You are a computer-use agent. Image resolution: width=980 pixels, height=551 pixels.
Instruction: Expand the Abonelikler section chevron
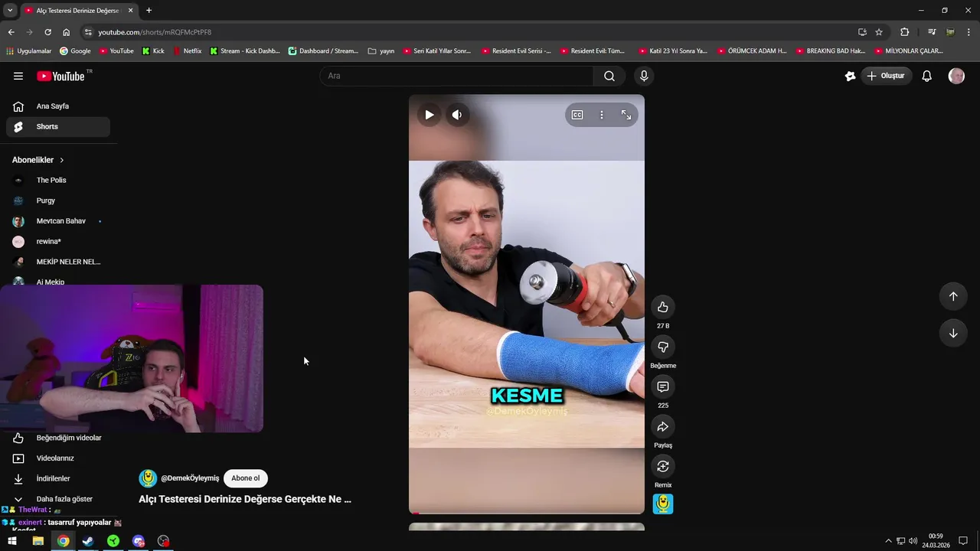point(62,160)
